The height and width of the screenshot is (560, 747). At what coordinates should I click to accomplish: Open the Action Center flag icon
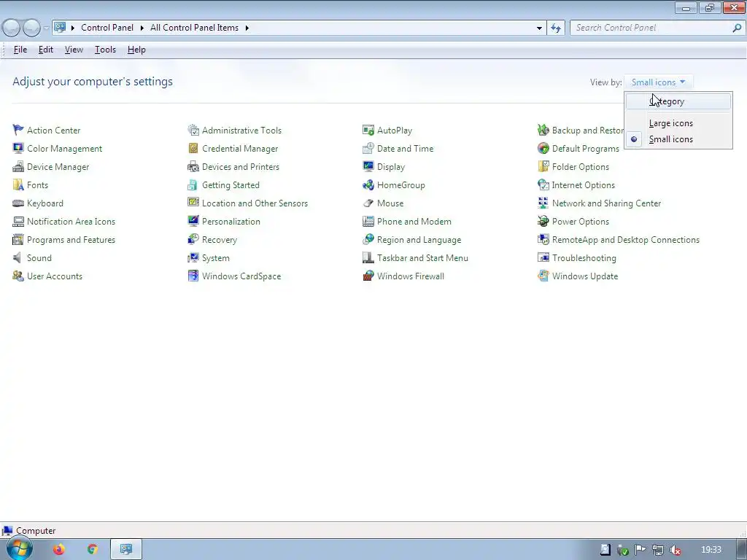coord(18,130)
